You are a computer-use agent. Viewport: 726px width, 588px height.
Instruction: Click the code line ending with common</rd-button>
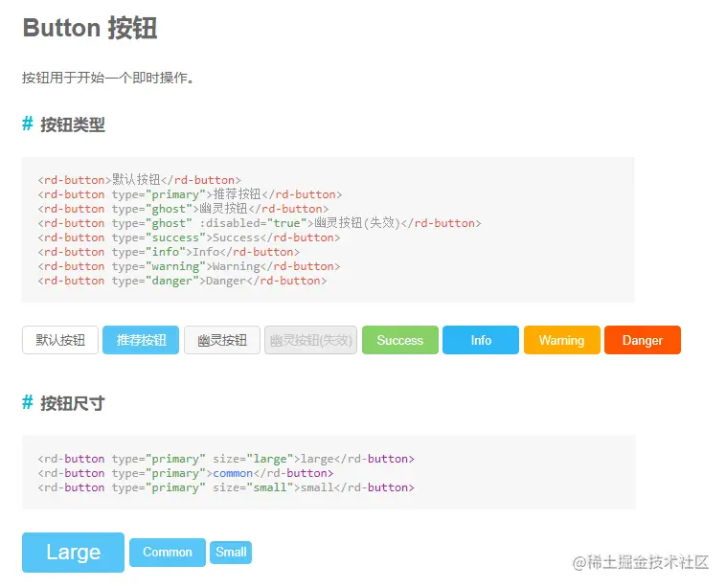point(185,473)
